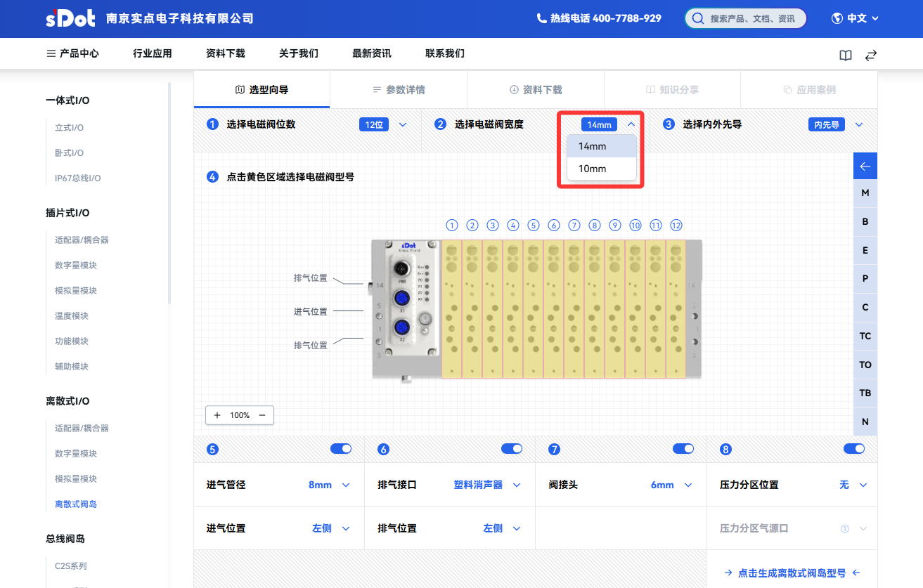Zoom in with the plus icon

coord(217,415)
